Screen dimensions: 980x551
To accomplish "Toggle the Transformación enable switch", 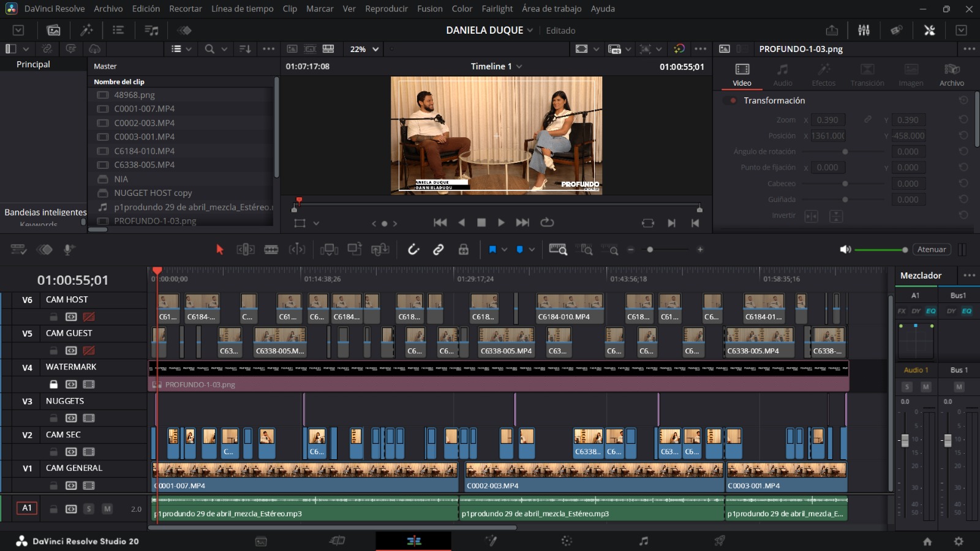I will pyautogui.click(x=730, y=100).
